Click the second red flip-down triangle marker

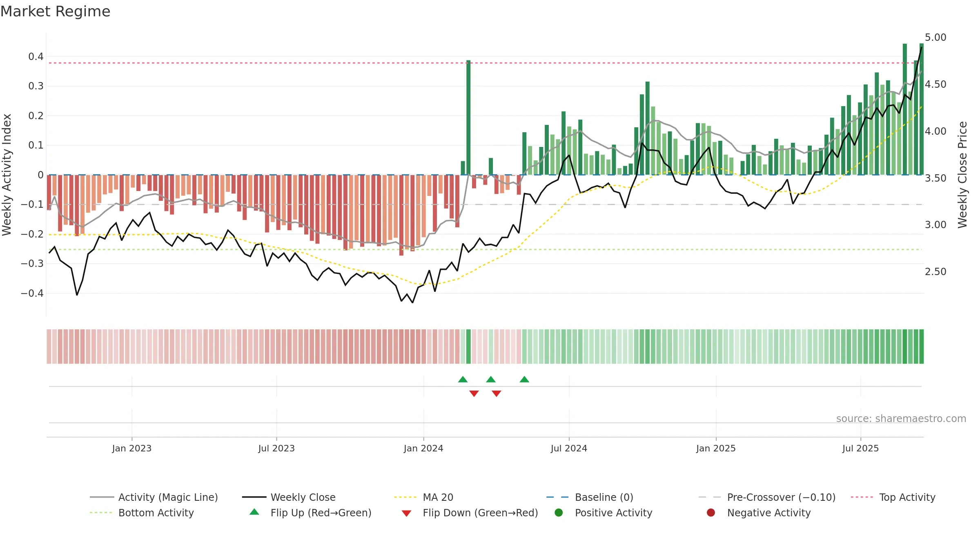pyautogui.click(x=497, y=393)
